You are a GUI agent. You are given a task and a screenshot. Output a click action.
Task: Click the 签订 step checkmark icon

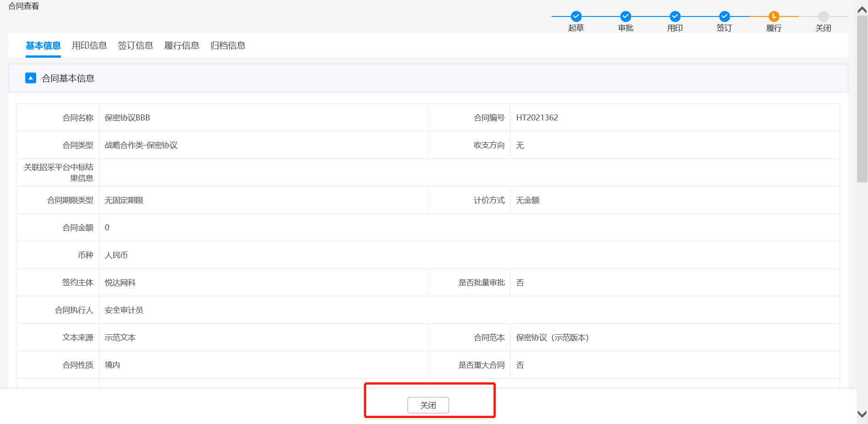coord(724,16)
